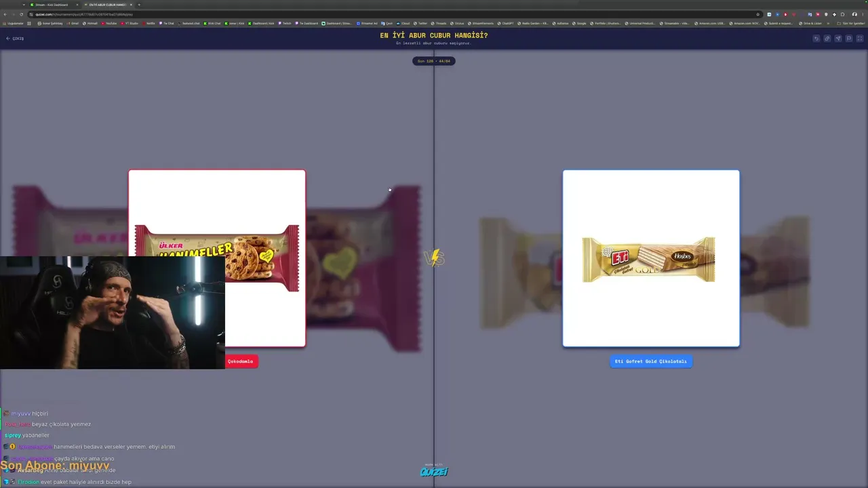Open the YT Studio bookmark
This screenshot has height=488, width=868.
(x=130, y=23)
